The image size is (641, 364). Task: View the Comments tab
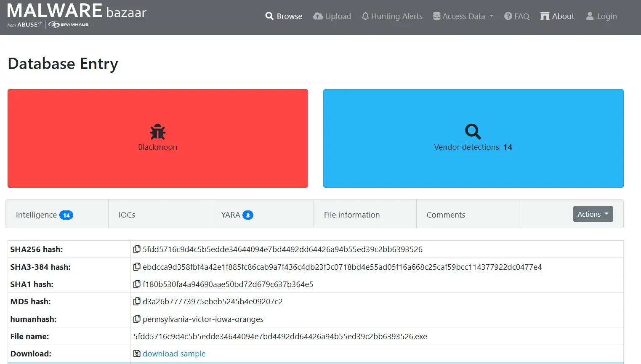[x=446, y=215]
